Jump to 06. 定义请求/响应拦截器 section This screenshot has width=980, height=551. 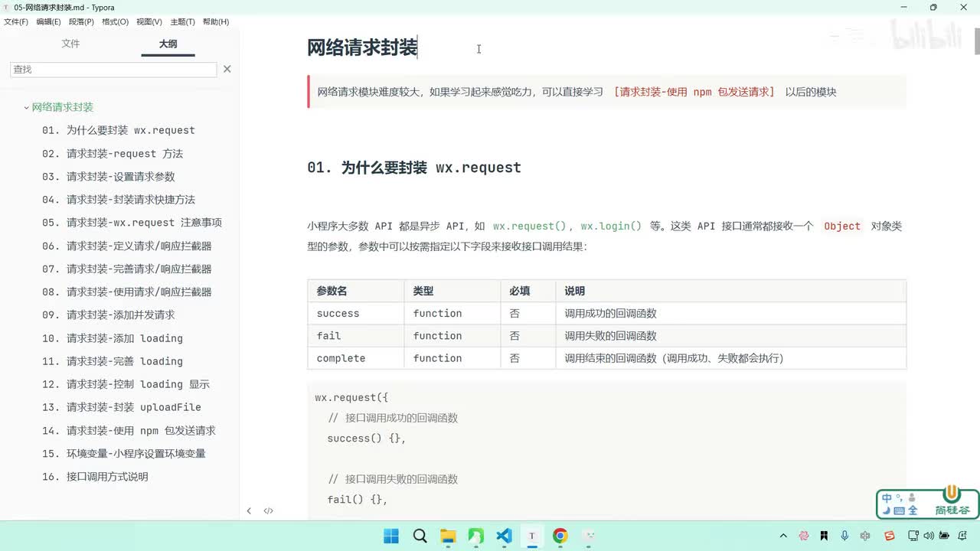point(127,246)
